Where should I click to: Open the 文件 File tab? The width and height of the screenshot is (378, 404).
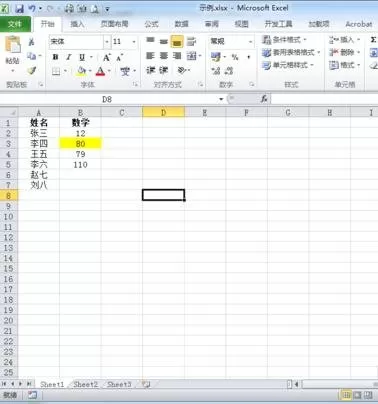coord(15,24)
